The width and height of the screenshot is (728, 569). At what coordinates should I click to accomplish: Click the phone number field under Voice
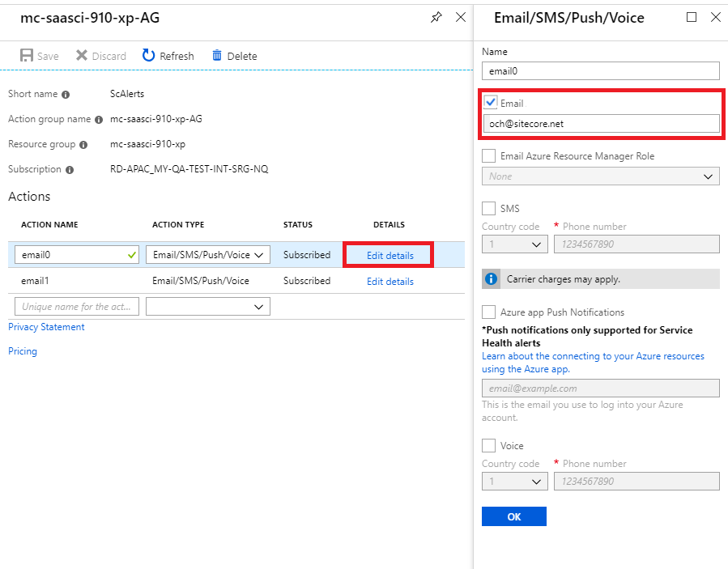click(636, 481)
